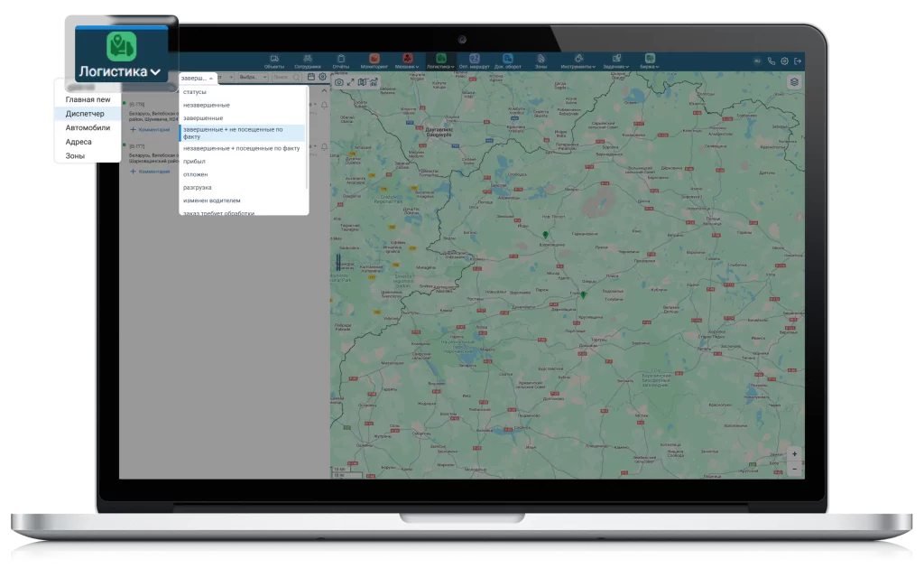Click the calendar icon in filter bar
This screenshot has height=578, width=924.
[x=311, y=78]
